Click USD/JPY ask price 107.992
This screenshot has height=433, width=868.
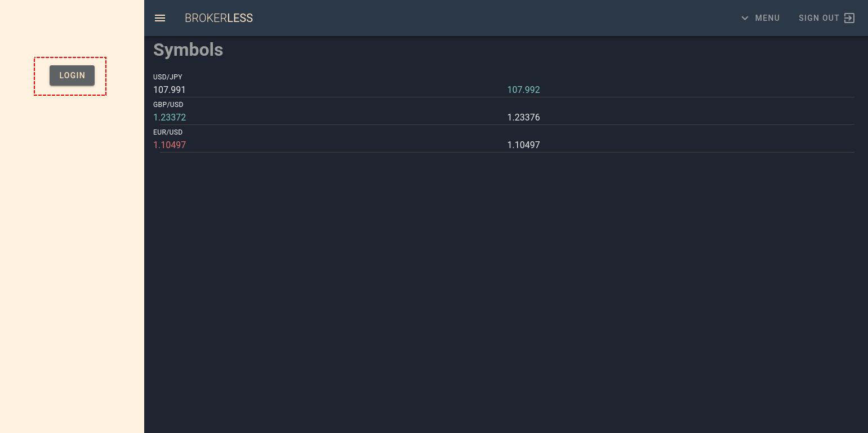(x=523, y=90)
